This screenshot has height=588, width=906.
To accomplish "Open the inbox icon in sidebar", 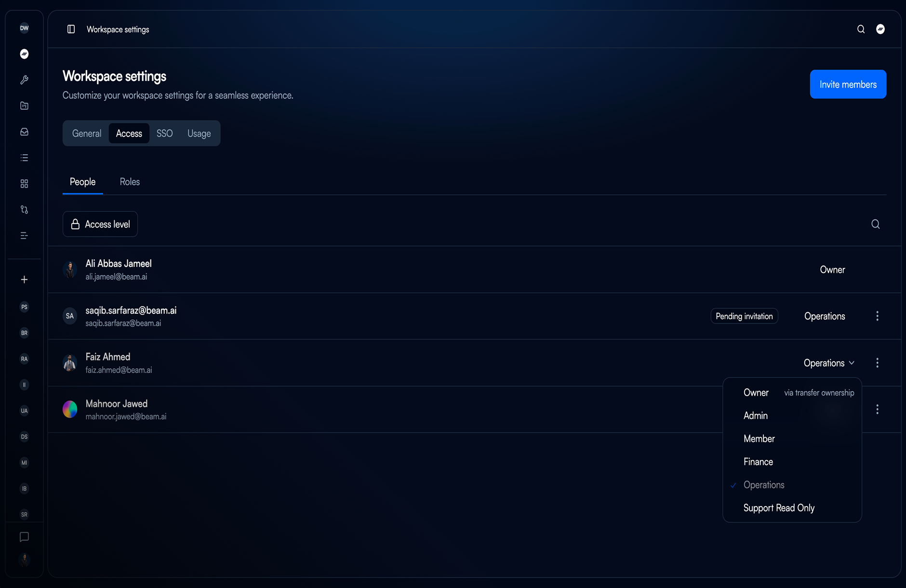I will click(x=24, y=132).
